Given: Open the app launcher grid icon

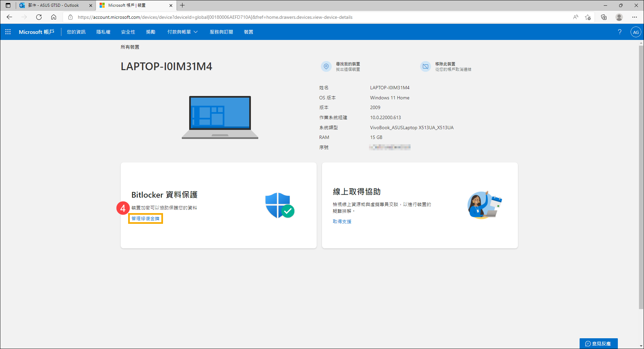Looking at the screenshot, I should point(8,32).
